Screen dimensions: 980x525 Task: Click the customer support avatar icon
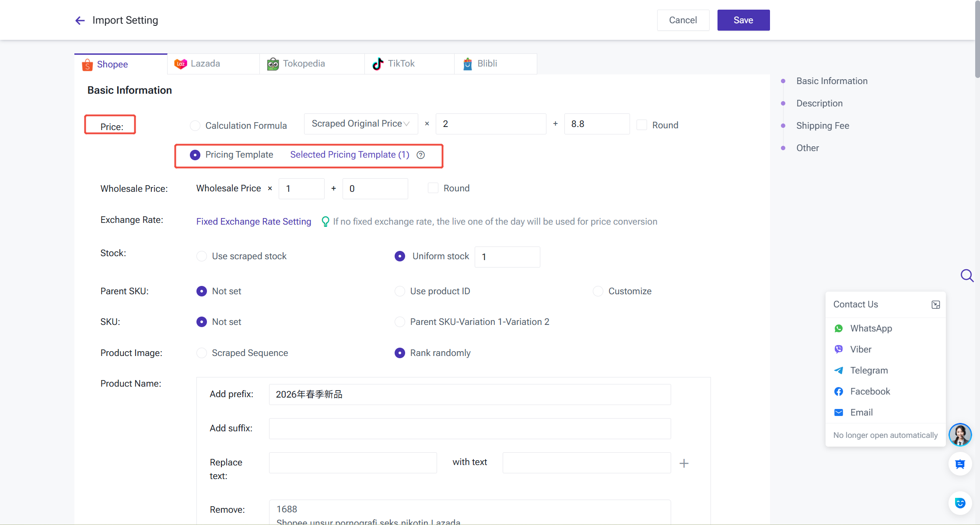tap(960, 434)
